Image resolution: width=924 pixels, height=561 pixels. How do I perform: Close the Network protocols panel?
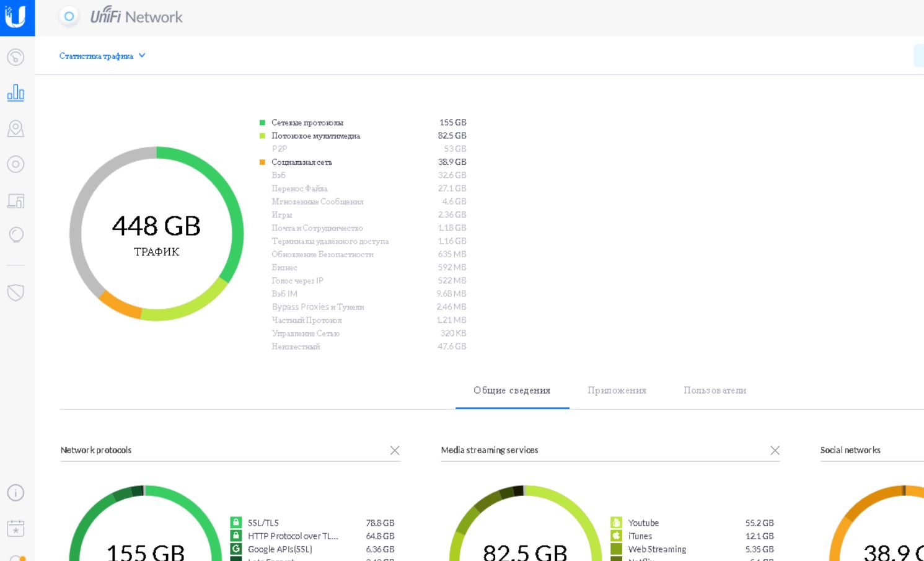pyautogui.click(x=395, y=451)
